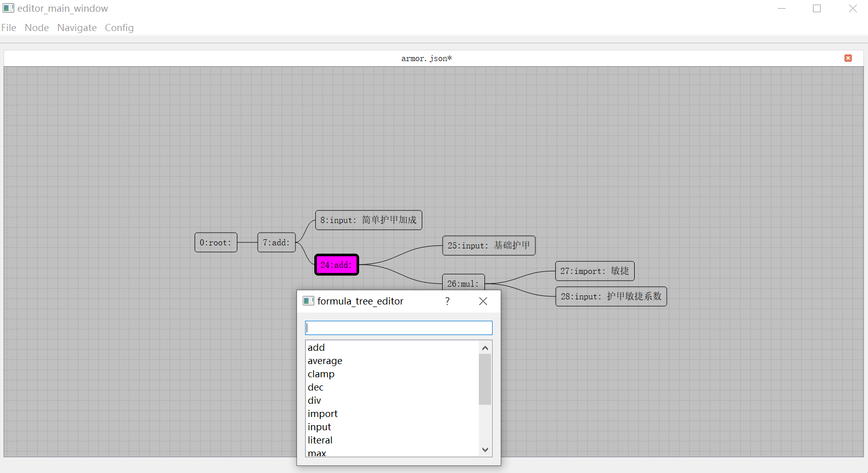
Task: Open the Navigate menu
Action: pyautogui.click(x=77, y=27)
